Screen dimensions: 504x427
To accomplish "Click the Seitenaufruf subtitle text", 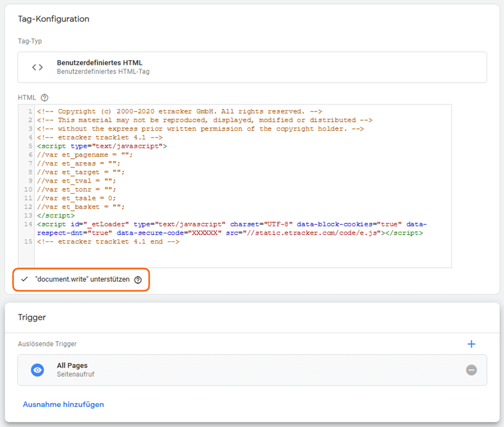I will [x=75, y=374].
